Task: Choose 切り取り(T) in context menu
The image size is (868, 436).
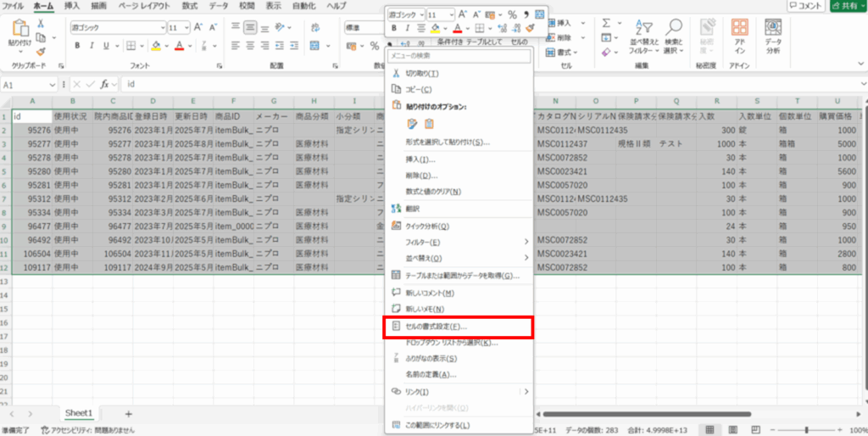Action: [x=459, y=74]
